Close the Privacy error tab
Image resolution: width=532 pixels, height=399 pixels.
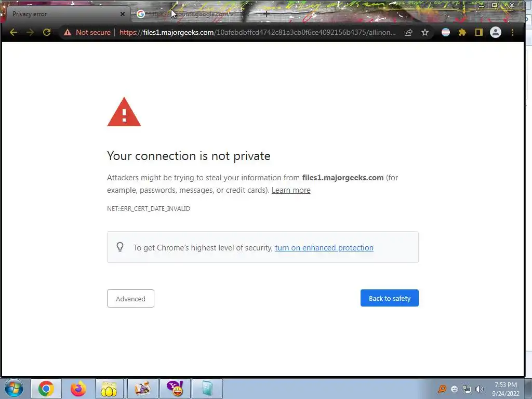tap(123, 14)
